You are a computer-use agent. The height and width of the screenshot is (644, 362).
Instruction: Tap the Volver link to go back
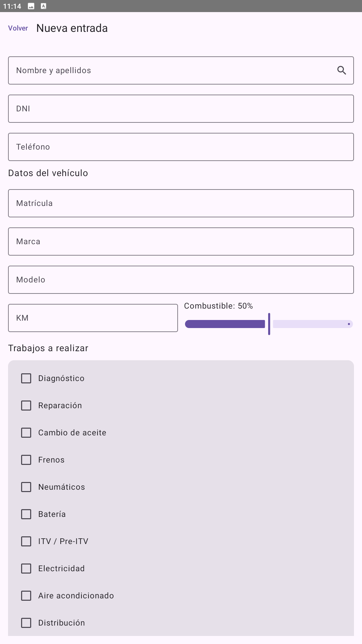click(x=18, y=28)
